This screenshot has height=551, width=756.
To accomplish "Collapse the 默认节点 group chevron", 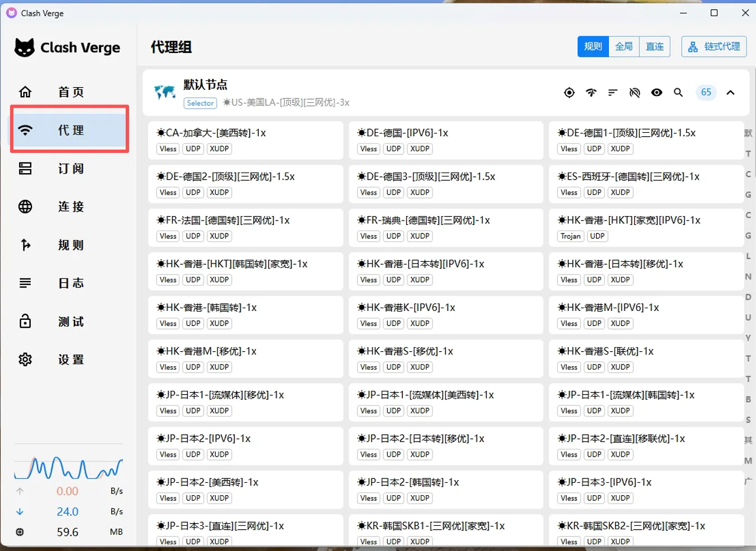I will (x=730, y=93).
